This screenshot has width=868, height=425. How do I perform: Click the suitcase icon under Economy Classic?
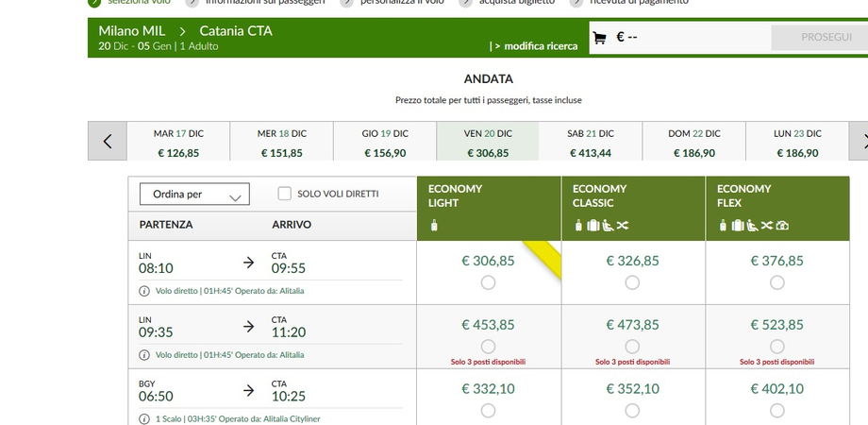(x=593, y=225)
